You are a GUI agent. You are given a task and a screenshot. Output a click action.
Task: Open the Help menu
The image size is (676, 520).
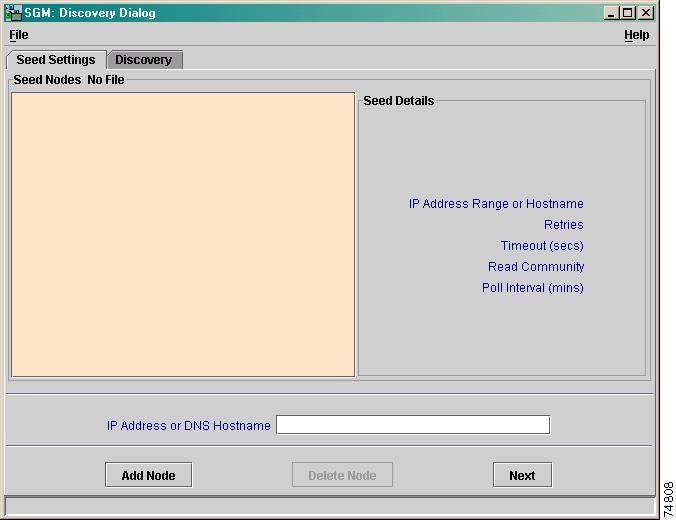[x=636, y=35]
